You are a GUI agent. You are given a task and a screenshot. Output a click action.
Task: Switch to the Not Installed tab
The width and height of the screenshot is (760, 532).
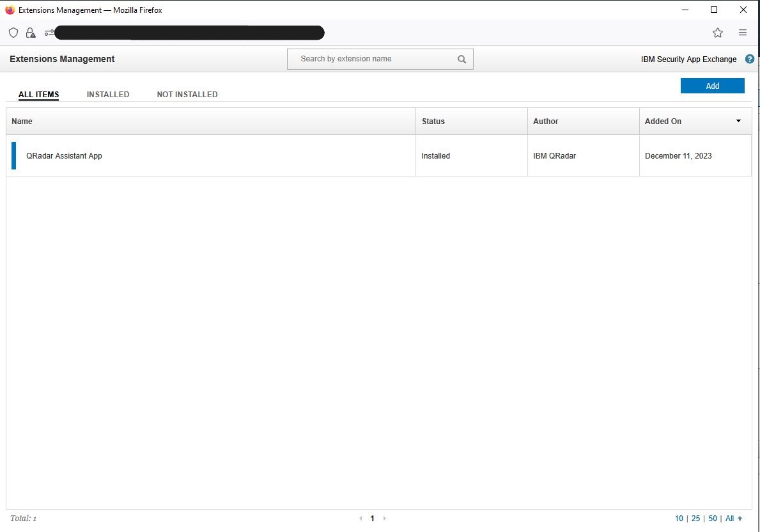click(x=187, y=95)
